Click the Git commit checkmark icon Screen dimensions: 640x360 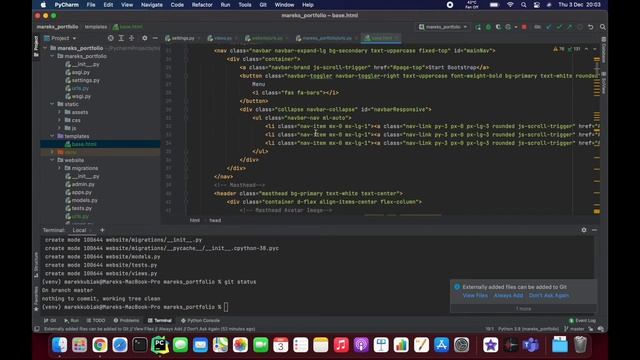tap(559, 27)
